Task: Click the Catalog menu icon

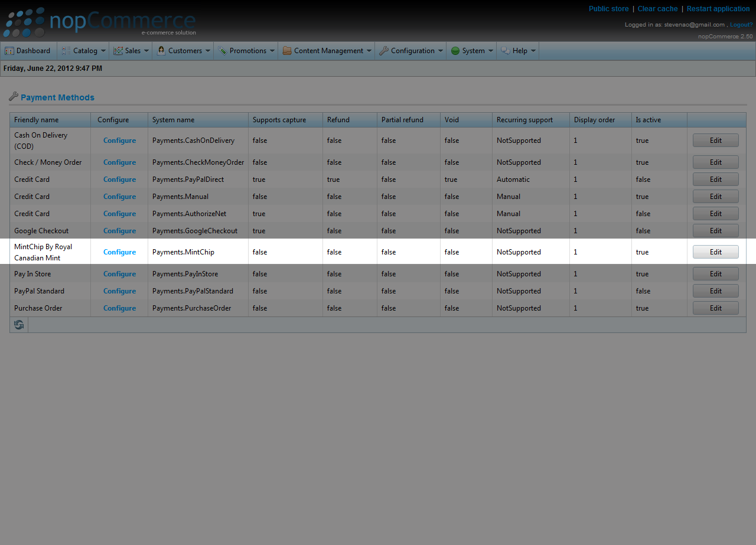Action: tap(66, 51)
